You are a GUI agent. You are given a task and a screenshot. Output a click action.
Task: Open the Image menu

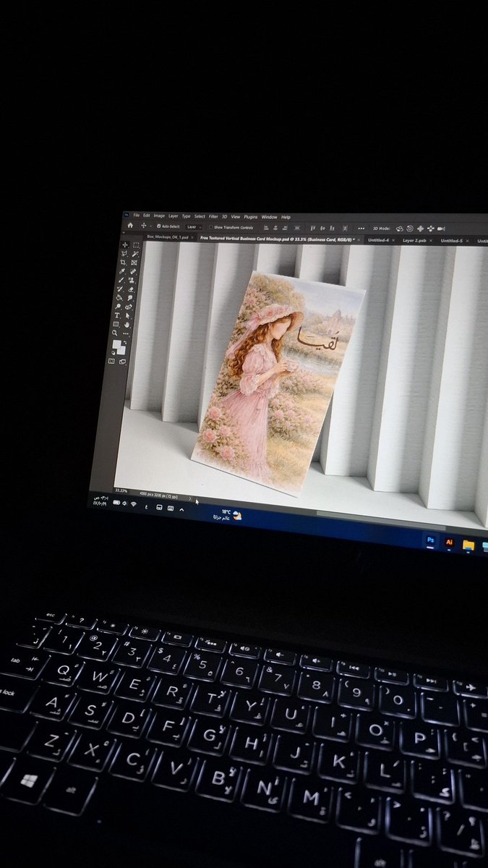click(159, 216)
